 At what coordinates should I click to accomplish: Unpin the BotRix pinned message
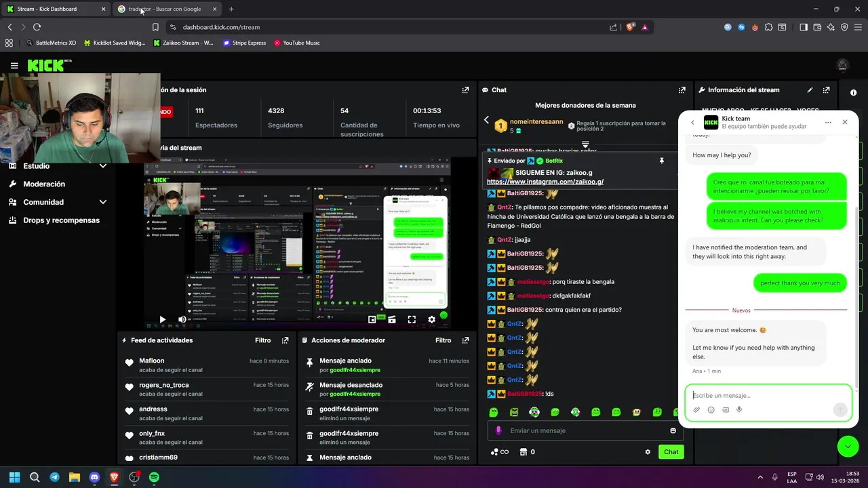click(662, 161)
